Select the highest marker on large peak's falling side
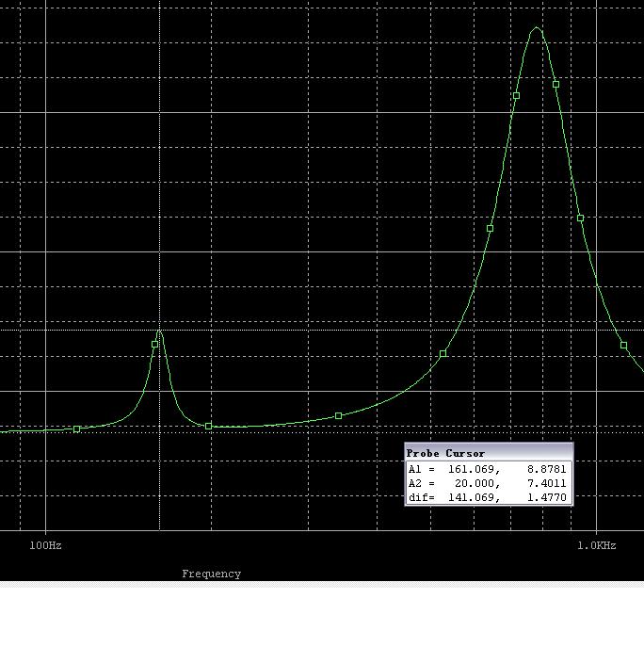This screenshot has height=647, width=644. [x=556, y=85]
